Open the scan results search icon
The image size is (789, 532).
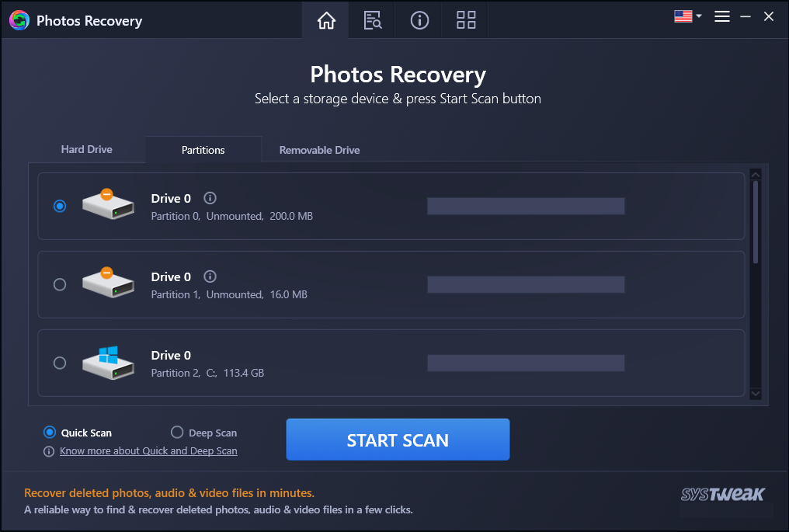373,21
